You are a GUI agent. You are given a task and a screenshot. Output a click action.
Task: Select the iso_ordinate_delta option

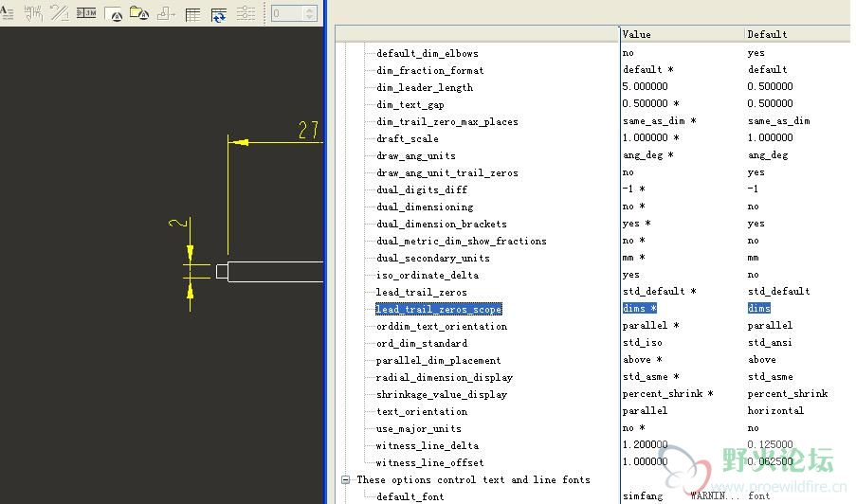pos(428,275)
